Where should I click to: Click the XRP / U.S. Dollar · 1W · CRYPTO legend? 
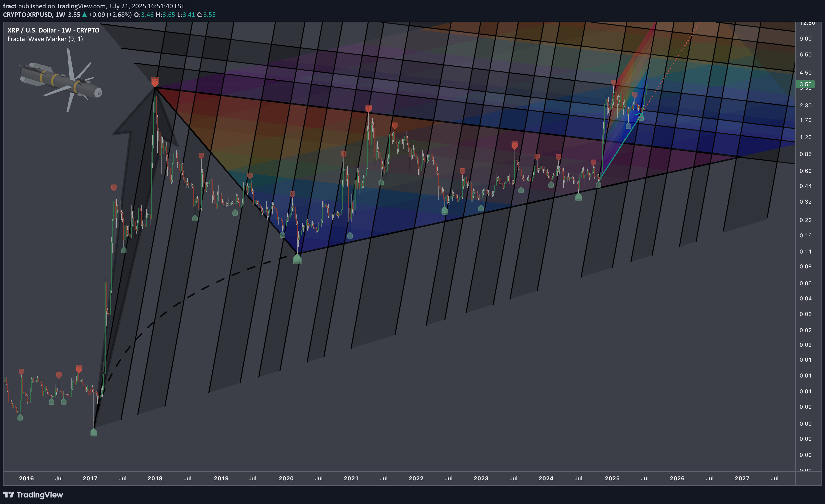click(x=54, y=30)
